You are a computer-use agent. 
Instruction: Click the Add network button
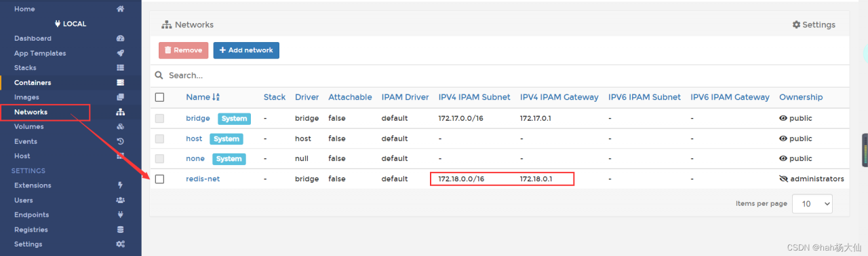(246, 50)
